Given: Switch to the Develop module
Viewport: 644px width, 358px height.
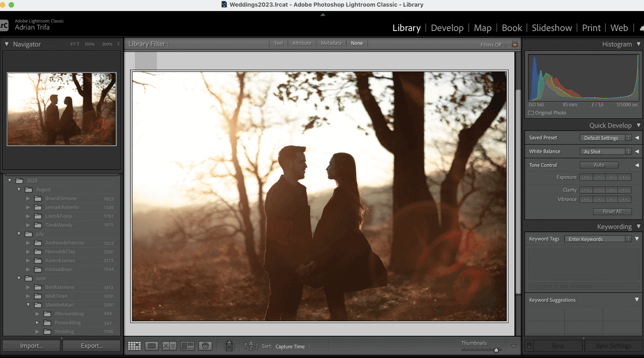Looking at the screenshot, I should click(447, 28).
